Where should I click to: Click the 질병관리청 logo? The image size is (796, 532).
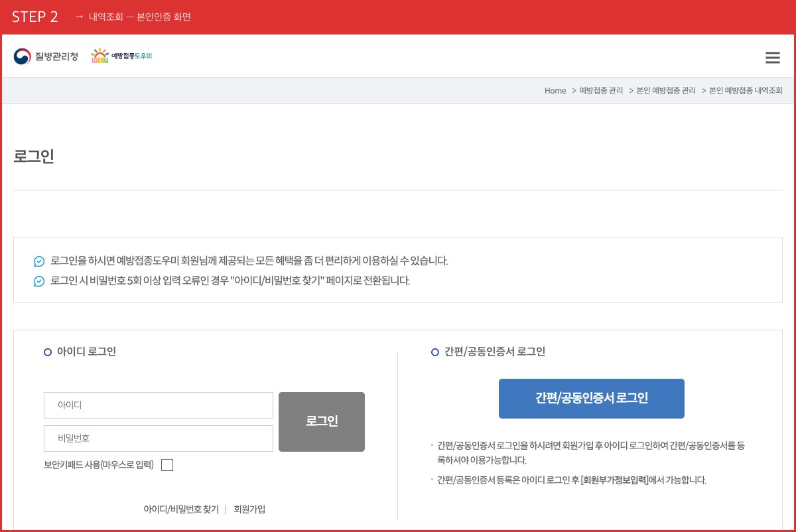click(46, 56)
